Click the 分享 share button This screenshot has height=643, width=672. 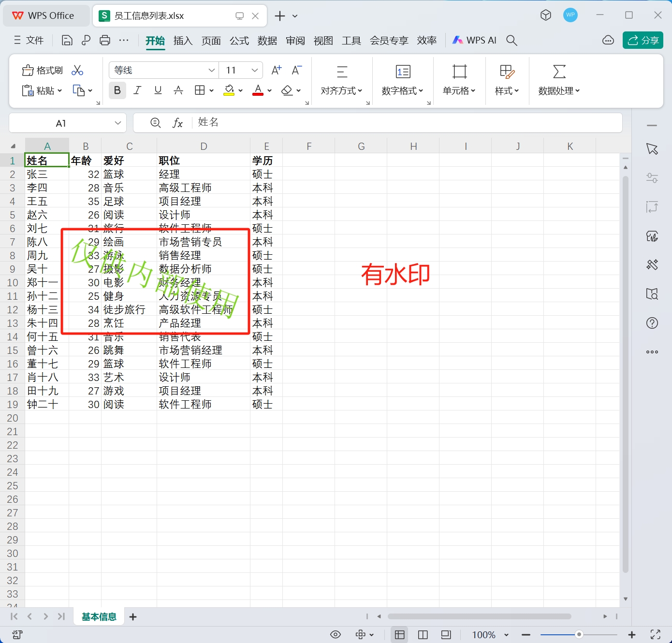click(x=643, y=40)
